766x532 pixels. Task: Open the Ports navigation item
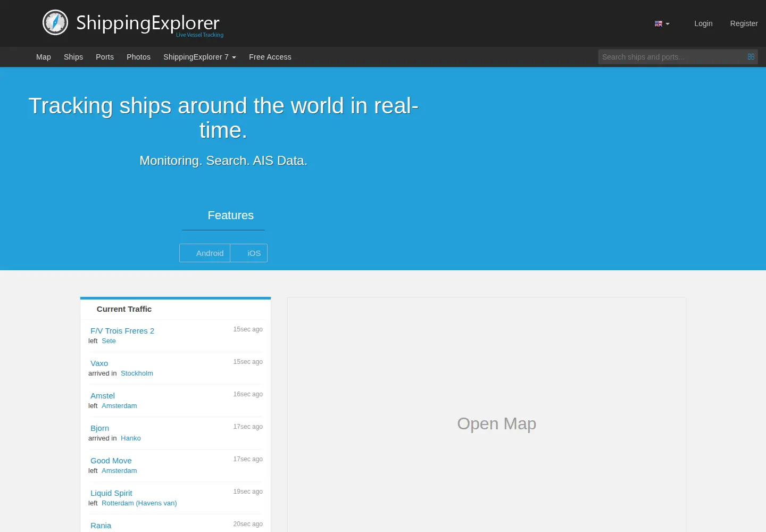coord(105,57)
